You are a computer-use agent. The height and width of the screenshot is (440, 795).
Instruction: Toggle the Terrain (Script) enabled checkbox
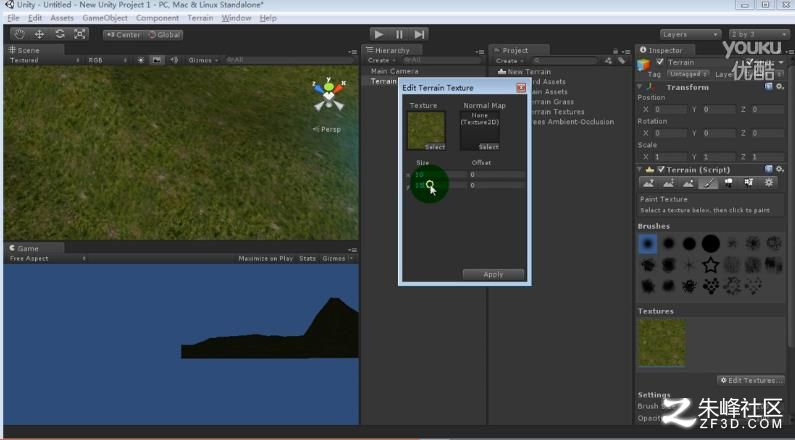[661, 169]
